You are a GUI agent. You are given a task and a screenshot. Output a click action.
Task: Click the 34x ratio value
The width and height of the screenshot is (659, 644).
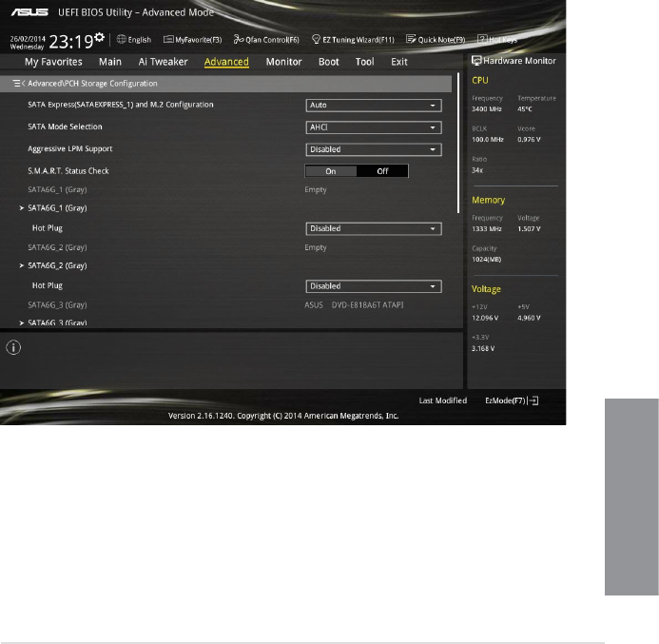point(477,170)
